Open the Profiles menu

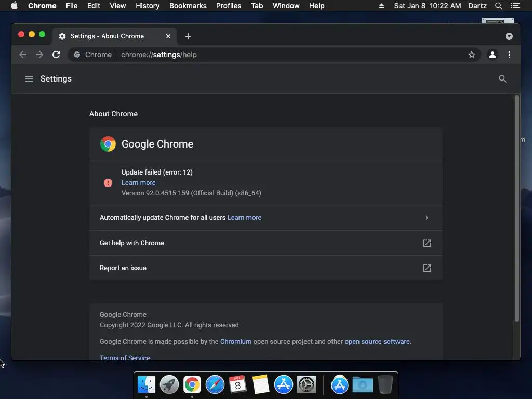point(229,6)
